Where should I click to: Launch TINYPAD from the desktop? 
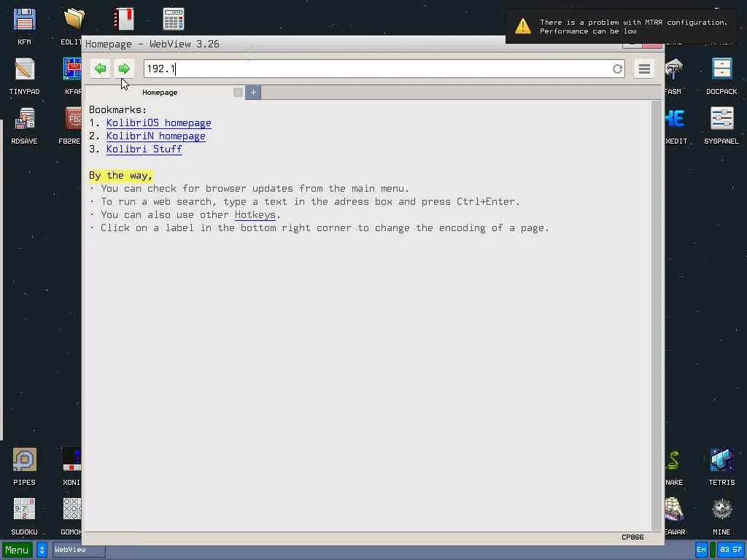pos(24,76)
